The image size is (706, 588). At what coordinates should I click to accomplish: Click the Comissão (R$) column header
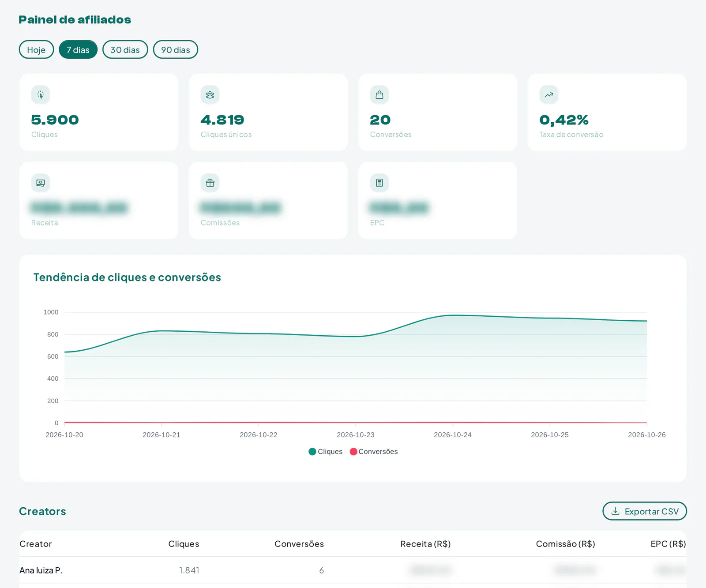point(566,544)
